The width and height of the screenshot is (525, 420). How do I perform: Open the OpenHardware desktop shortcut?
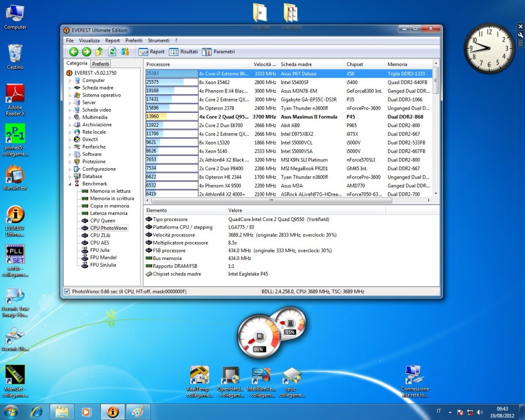231,382
